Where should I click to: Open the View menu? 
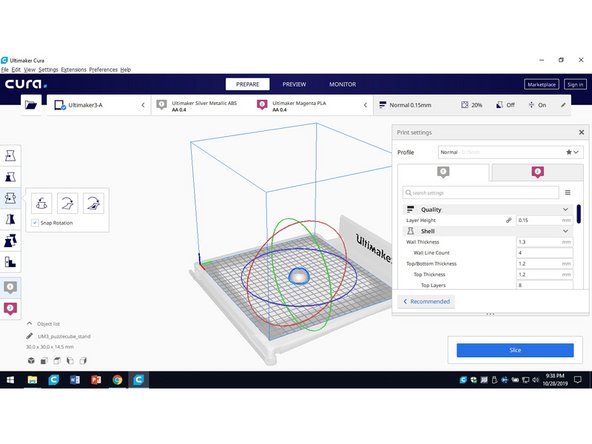[29, 69]
